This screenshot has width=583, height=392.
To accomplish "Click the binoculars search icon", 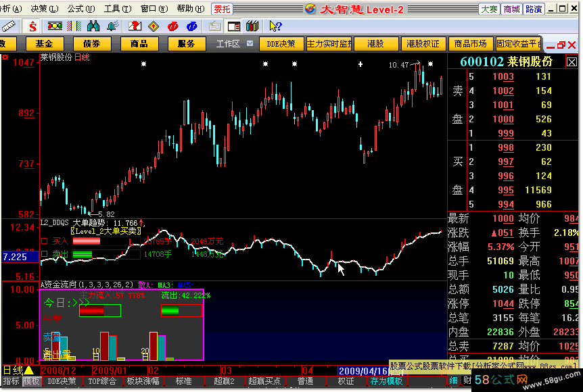I will (93, 26).
